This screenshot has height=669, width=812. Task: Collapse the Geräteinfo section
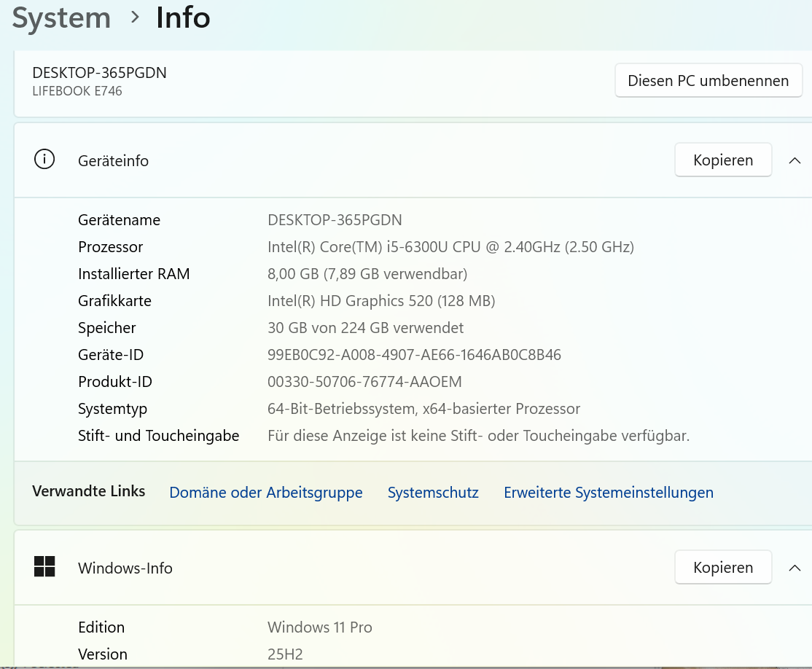click(x=795, y=160)
